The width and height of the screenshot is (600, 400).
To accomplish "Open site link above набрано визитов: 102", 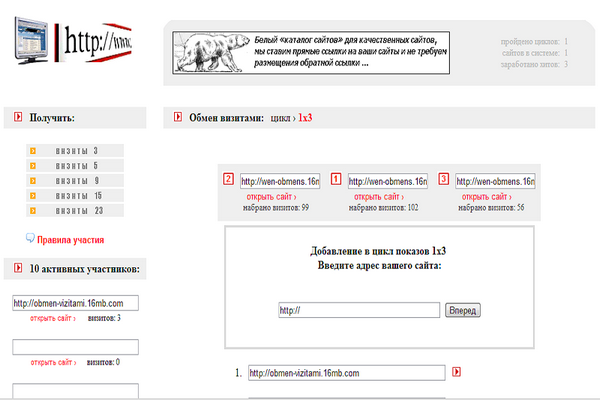I will [x=379, y=197].
